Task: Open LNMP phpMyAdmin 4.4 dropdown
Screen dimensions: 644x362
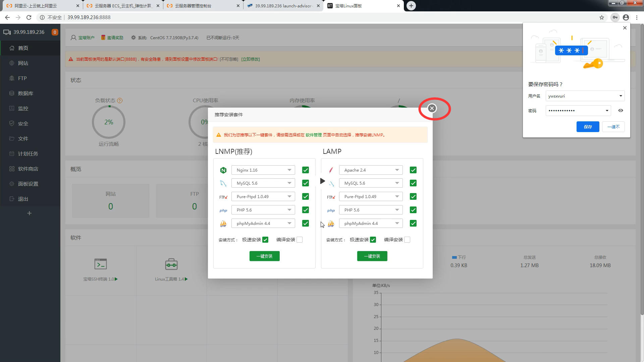Action: pyautogui.click(x=263, y=224)
